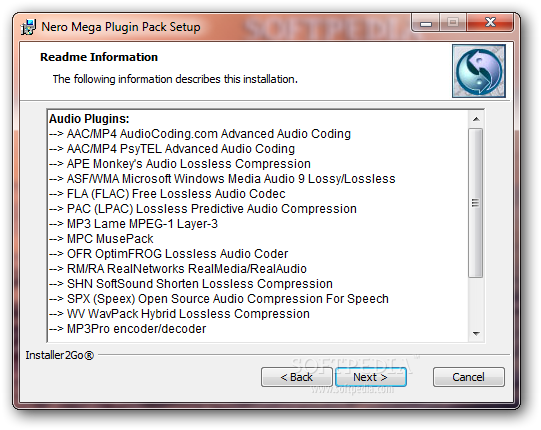Viewport: 541px width, 430px height.
Task: Cancel the setup wizard
Action: [x=469, y=377]
